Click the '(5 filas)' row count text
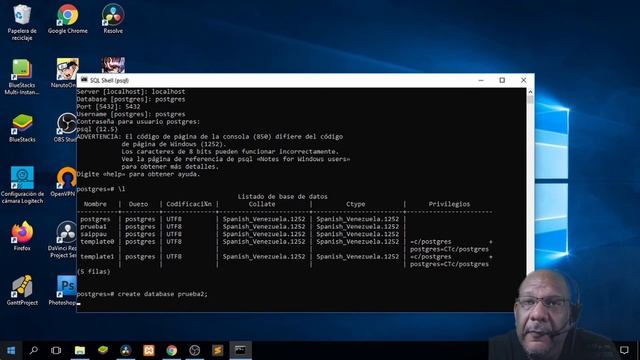 pos(93,271)
